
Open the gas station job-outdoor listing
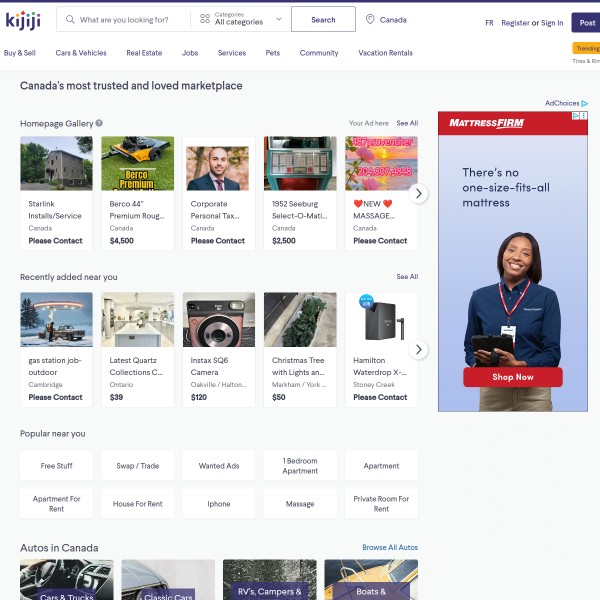[x=56, y=349]
